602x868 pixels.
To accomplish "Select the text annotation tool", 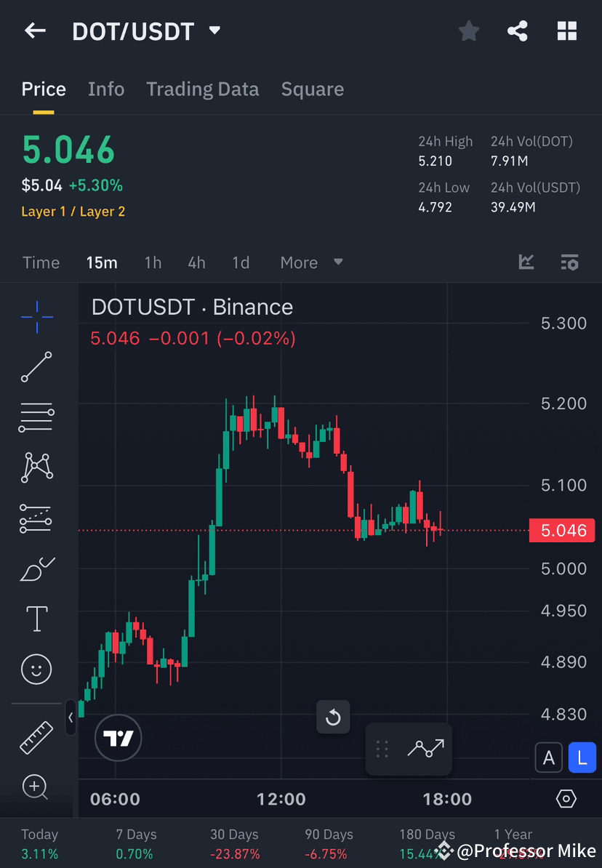I will coord(36,618).
